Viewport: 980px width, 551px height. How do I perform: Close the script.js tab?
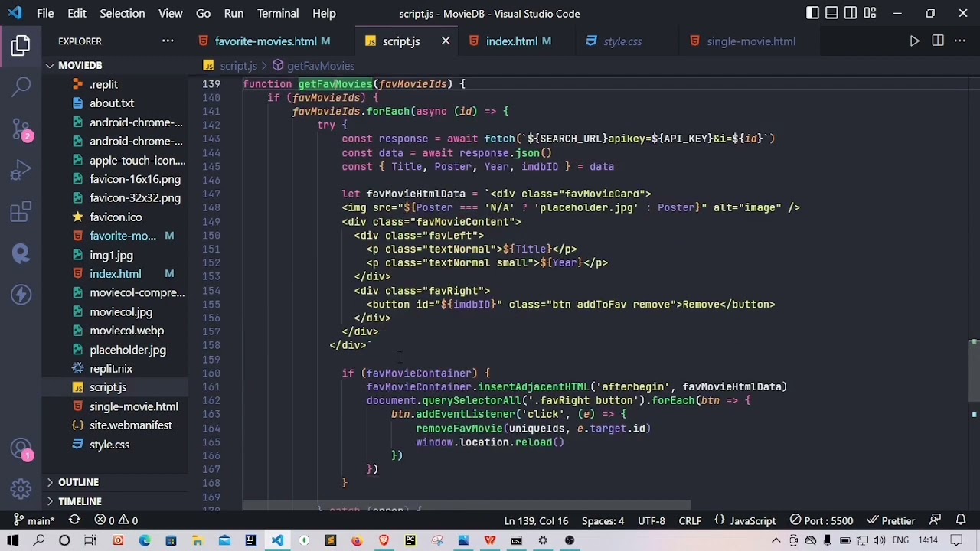446,41
